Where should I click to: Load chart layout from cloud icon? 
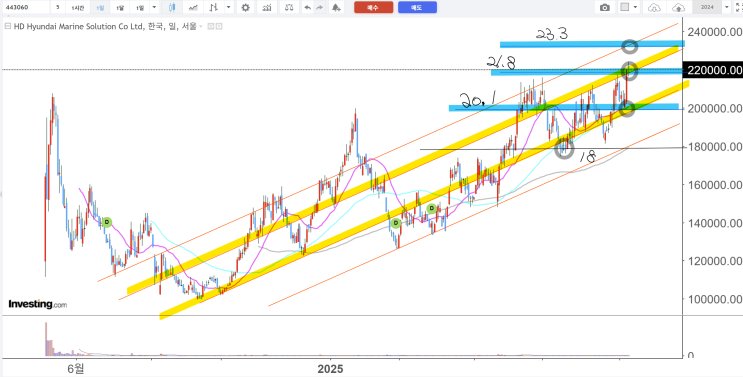654,7
